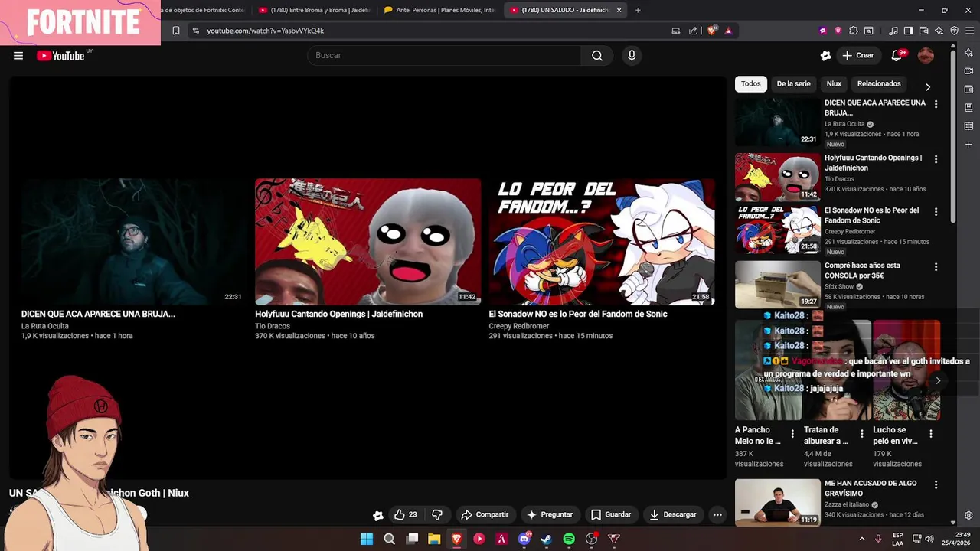Open sidebar video 'Compré hace años esta CONSOLA'
This screenshot has width=980, height=551.
[x=777, y=285]
